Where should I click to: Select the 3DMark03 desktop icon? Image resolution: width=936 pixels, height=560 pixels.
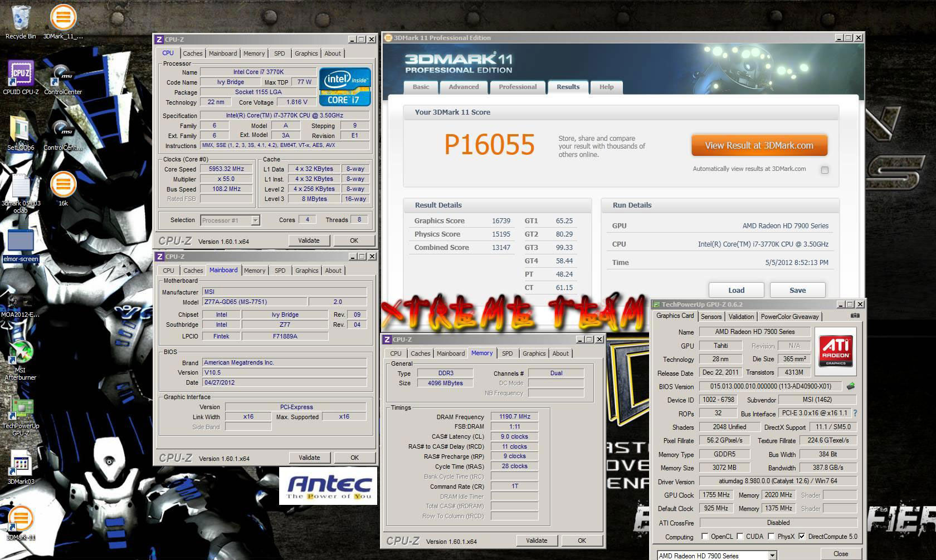(x=21, y=468)
